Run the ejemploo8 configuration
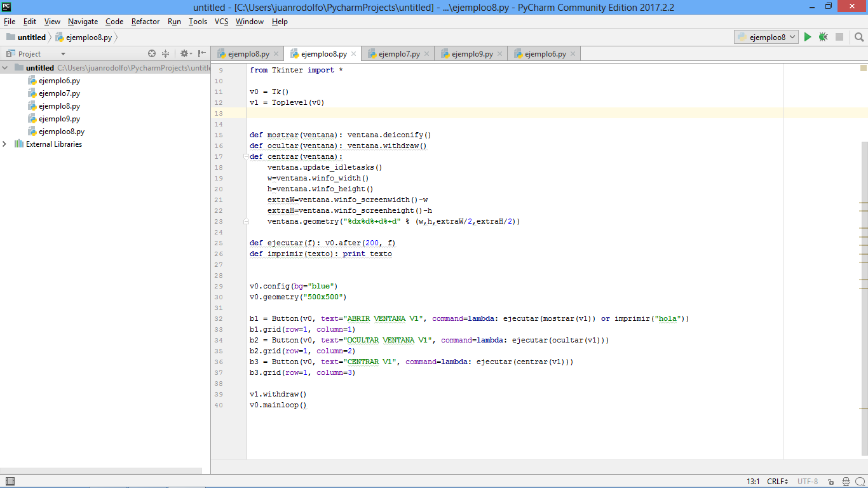The width and height of the screenshot is (868, 488). click(808, 36)
